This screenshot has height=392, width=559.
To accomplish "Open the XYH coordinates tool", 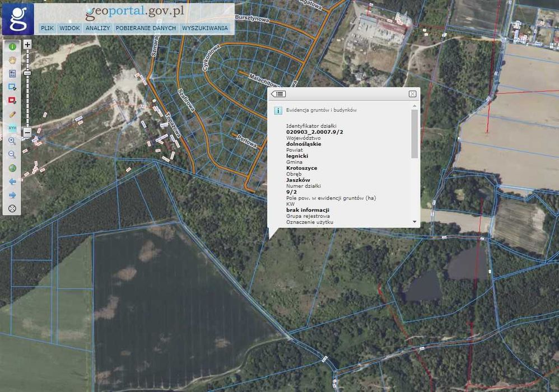I will coord(12,128).
